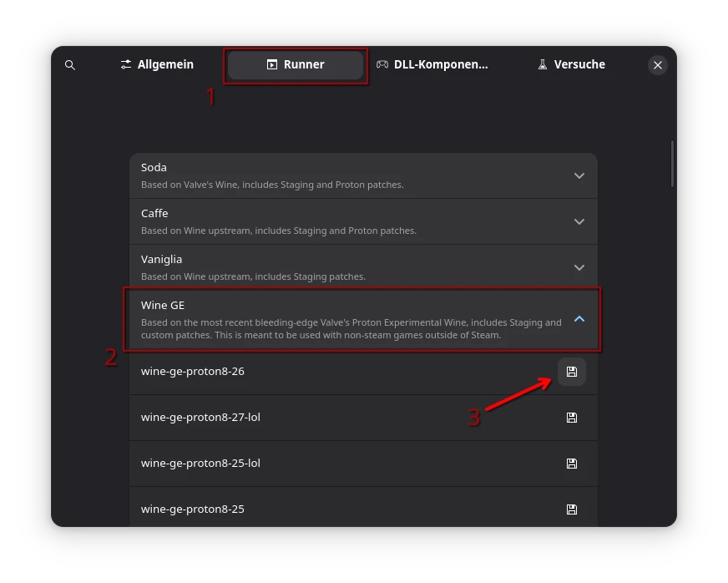Viewport: 728px width, 583px height.
Task: Click the search magnifier icon
Action: (70, 65)
